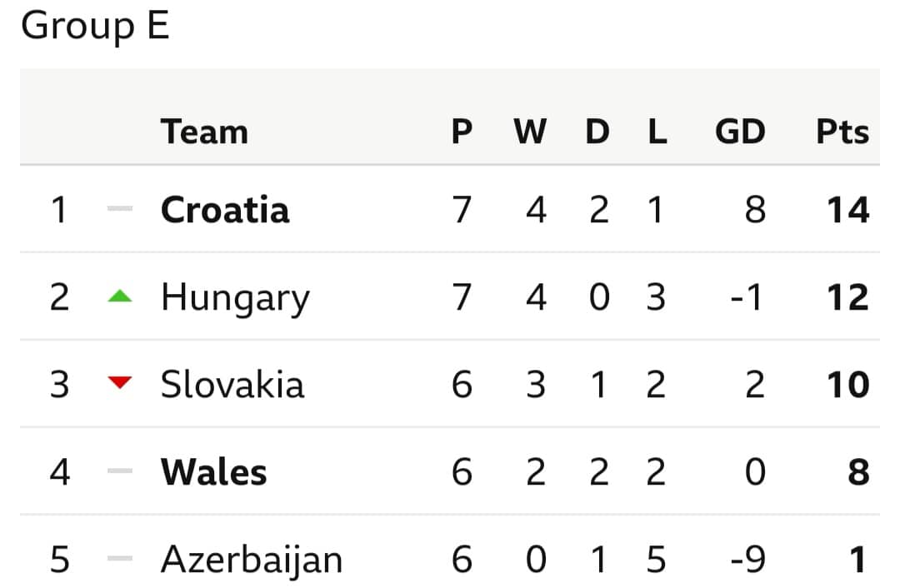Click the Pts column header
This screenshot has height=588, width=900.
pos(842,132)
